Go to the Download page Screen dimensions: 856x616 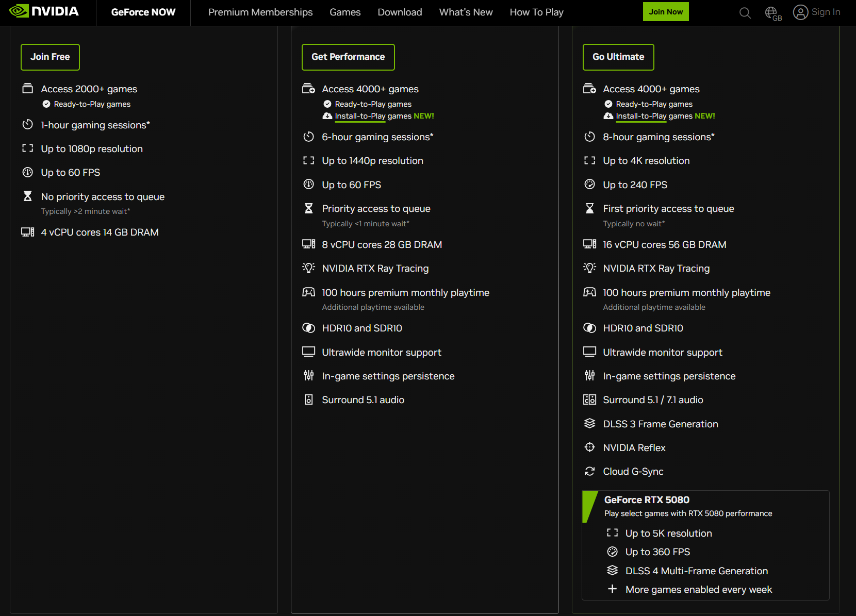click(400, 12)
